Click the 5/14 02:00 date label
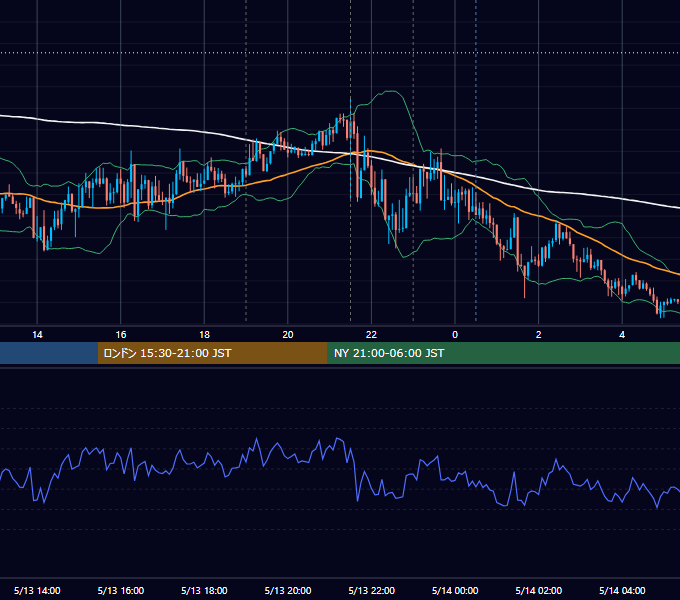Screen dimensions: 680x600 click(539, 590)
